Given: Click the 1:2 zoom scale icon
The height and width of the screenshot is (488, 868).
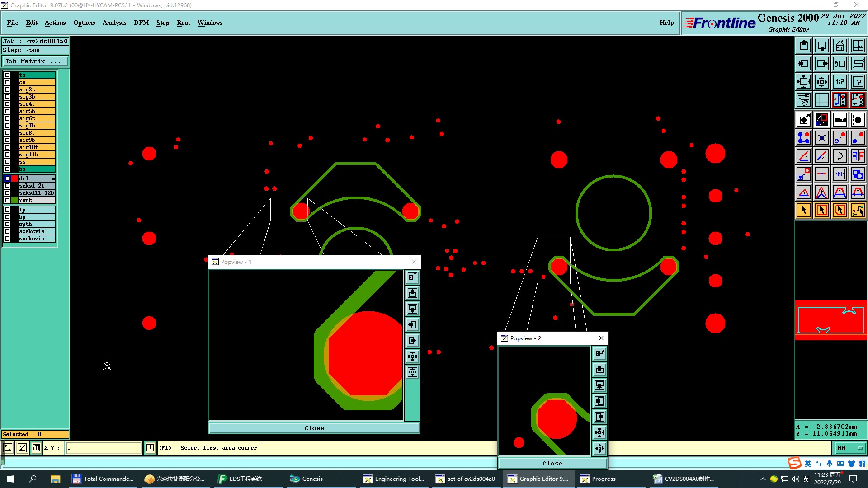Looking at the screenshot, I should click(x=840, y=82).
